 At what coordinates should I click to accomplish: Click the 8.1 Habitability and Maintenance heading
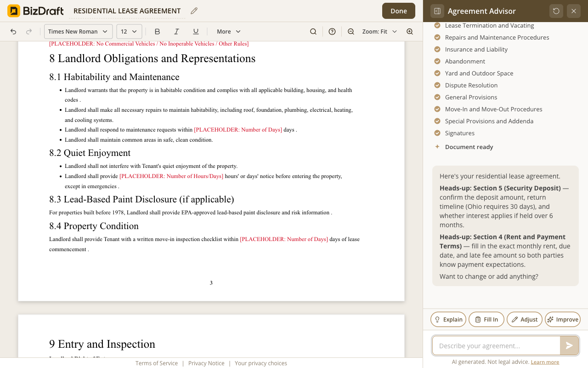click(114, 77)
